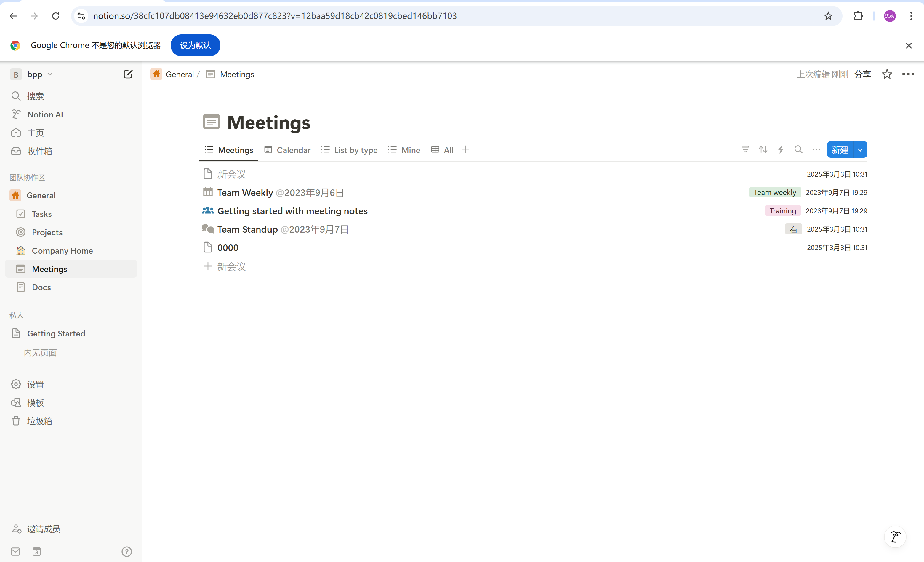Viewport: 924px width, 562px height.
Task: Click the mail icon in sidebar footer
Action: coord(15,552)
